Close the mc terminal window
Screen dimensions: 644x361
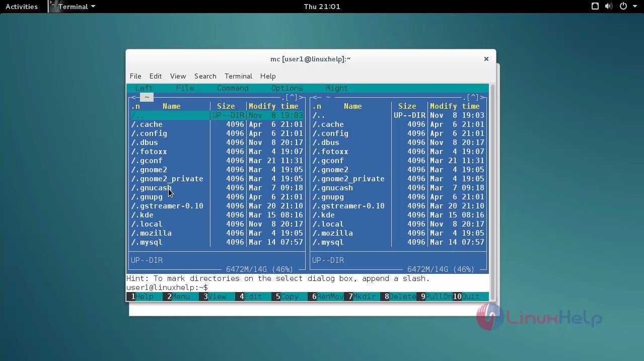tap(486, 59)
